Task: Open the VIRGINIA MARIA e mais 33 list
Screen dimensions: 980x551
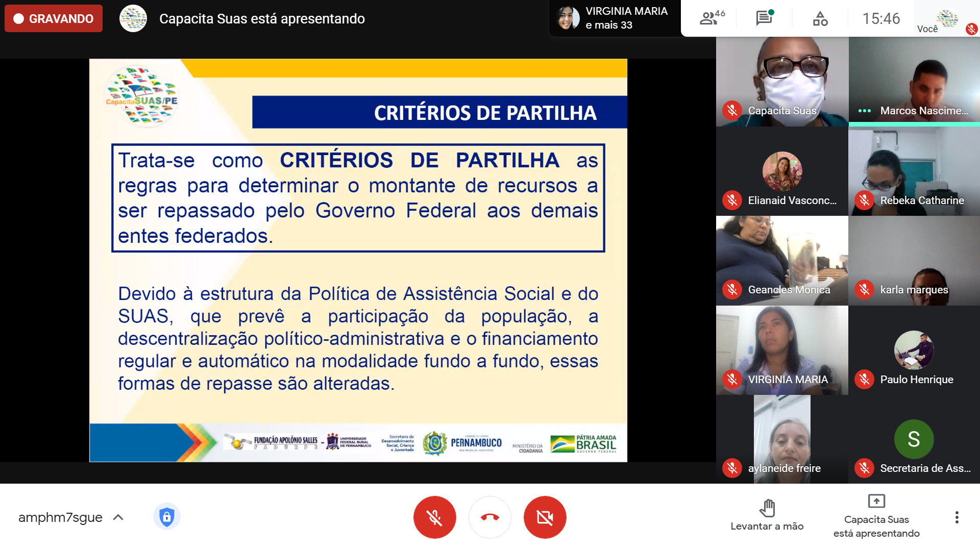Action: pos(615,18)
